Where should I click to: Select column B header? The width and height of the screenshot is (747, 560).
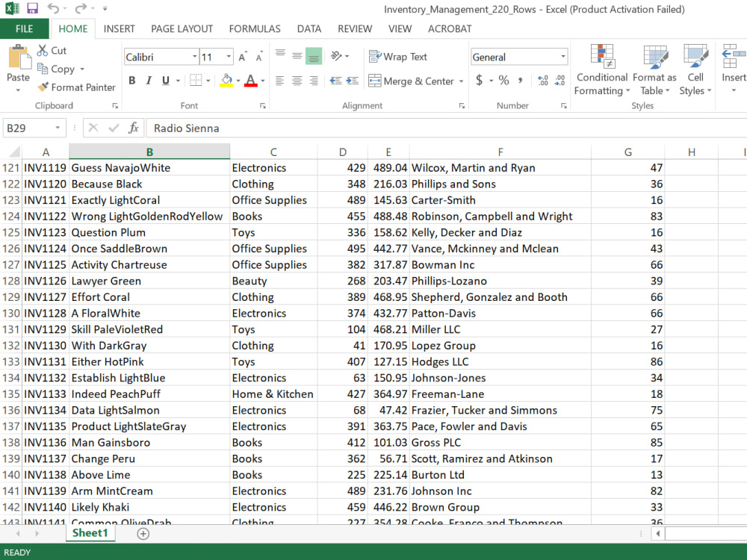point(149,152)
